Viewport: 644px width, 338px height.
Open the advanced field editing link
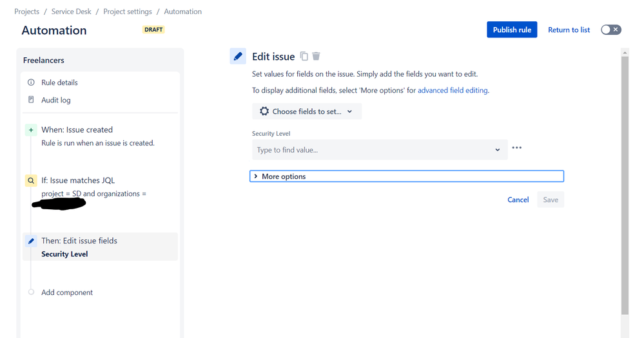453,90
